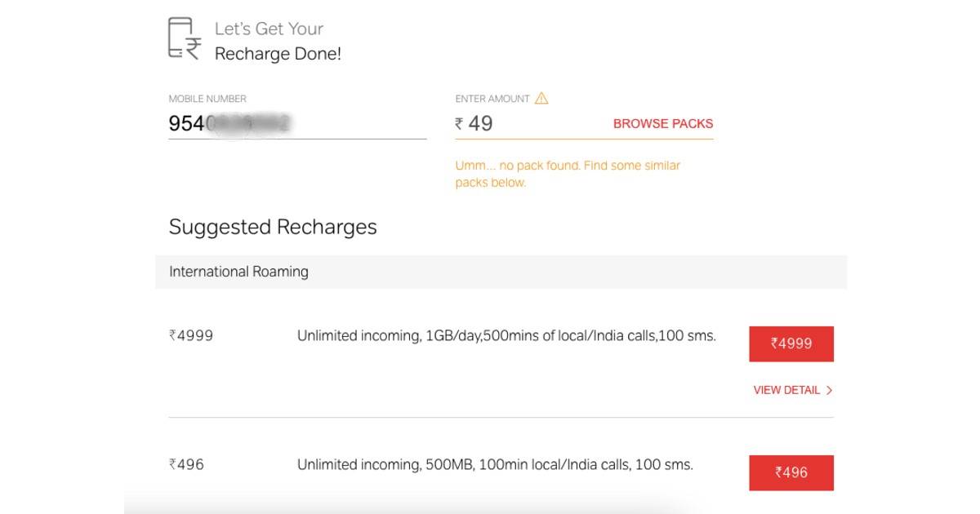The width and height of the screenshot is (980, 514).
Task: Click the red ₹4999 recharge button
Action: coord(791,343)
